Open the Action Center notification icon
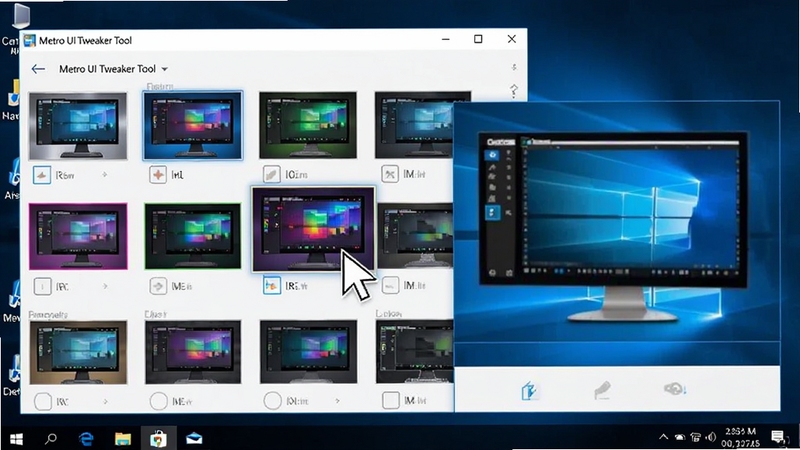The width and height of the screenshot is (800, 450). point(778,437)
